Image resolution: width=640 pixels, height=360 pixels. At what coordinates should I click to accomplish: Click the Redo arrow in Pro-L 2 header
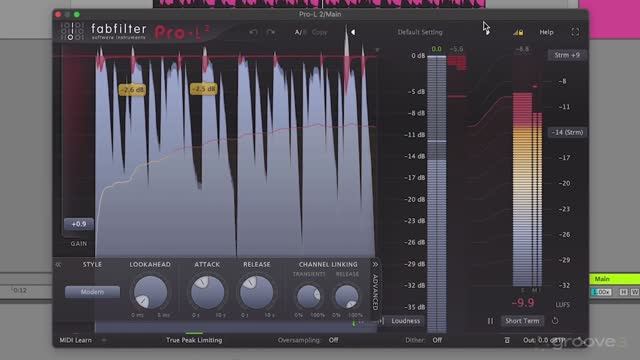point(271,32)
